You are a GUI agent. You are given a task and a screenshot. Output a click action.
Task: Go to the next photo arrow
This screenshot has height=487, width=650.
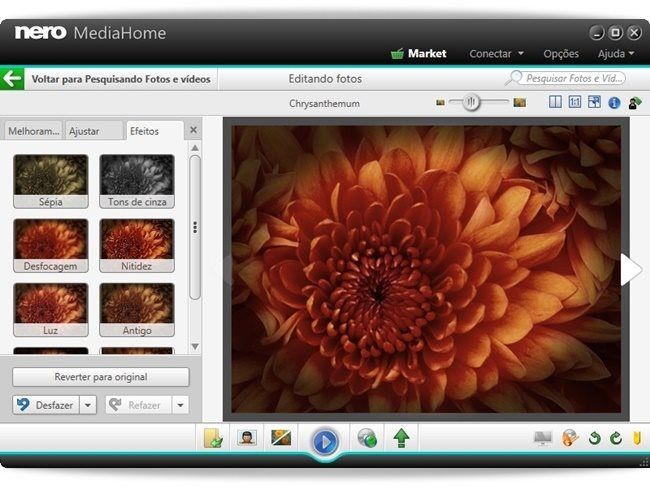[x=631, y=269]
